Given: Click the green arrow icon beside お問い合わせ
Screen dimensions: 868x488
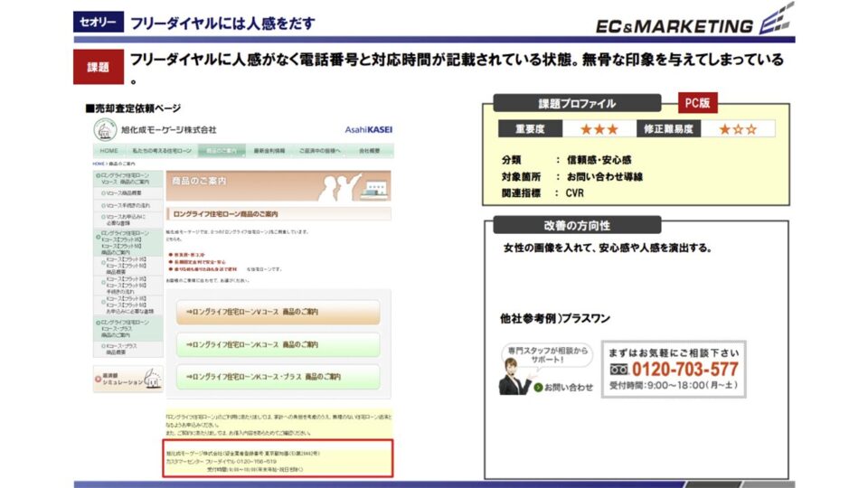Looking at the screenshot, I should 538,388.
